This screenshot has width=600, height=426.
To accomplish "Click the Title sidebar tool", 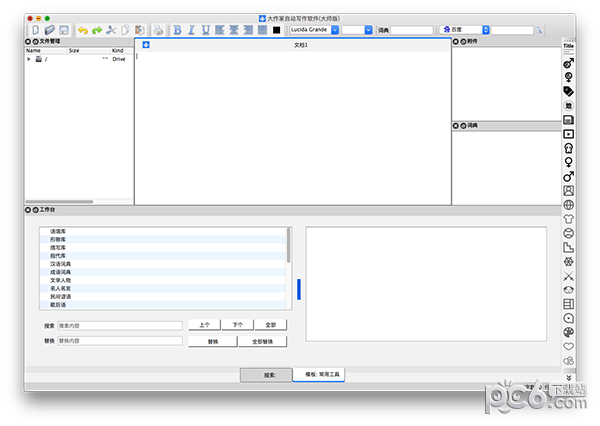I will (568, 48).
